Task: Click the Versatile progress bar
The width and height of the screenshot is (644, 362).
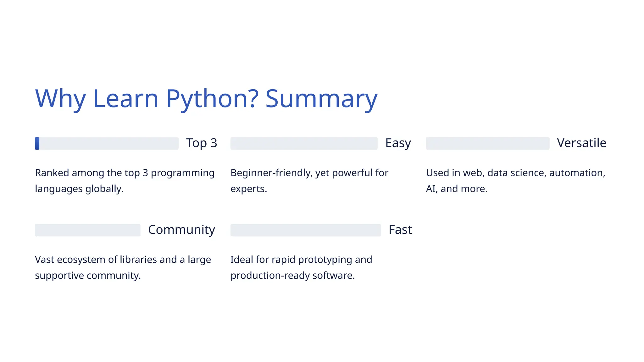Action: (487, 143)
